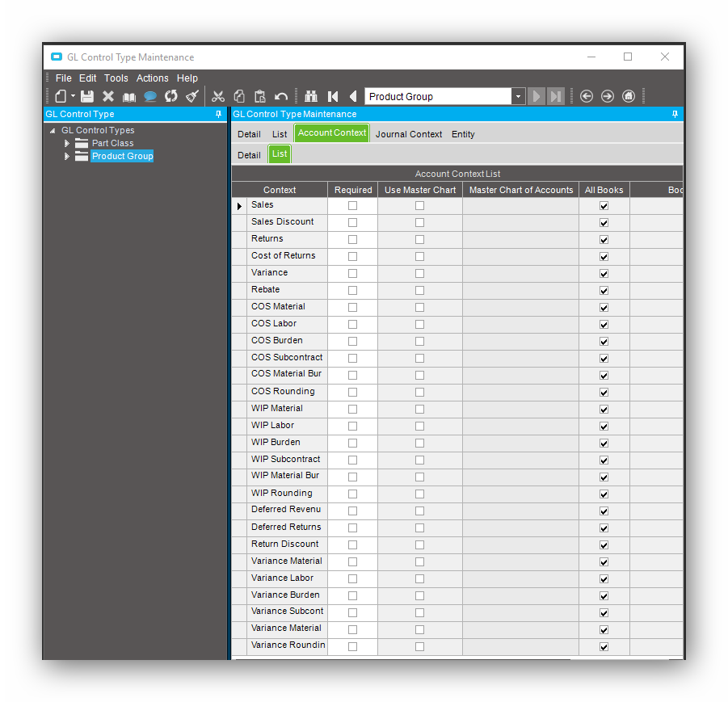Check Use Master Chart for Sales Discount
Viewport: 728px width, 702px height.
click(419, 222)
